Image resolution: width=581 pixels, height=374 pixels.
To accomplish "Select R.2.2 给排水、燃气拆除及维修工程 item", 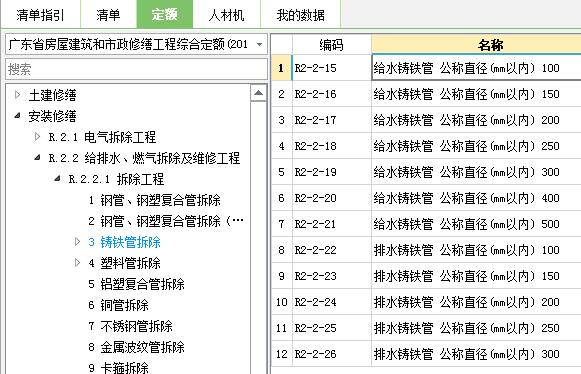I will coord(144,158).
